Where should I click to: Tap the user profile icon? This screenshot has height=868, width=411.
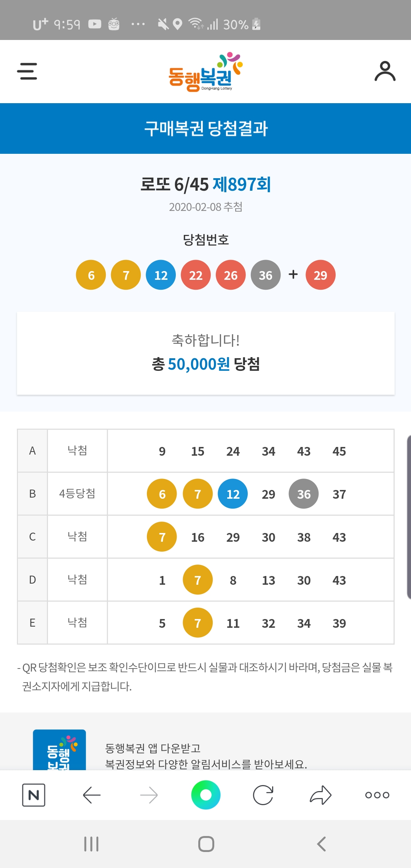click(385, 71)
